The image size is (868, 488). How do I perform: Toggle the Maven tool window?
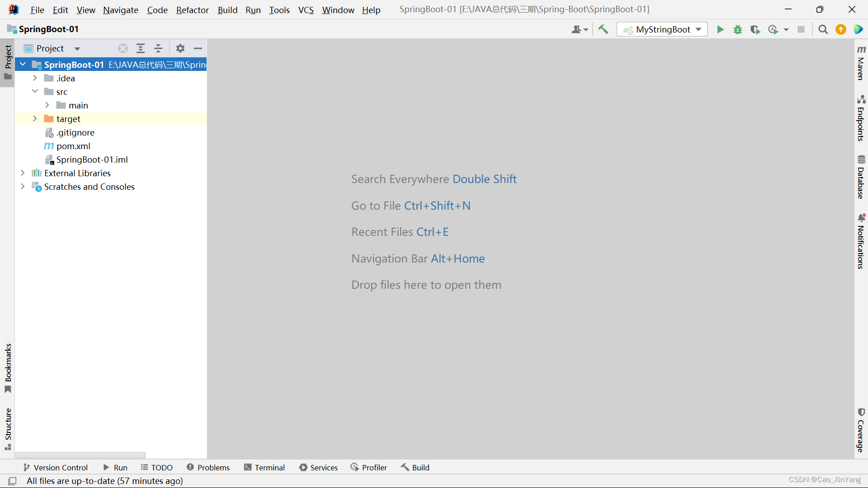(x=861, y=63)
